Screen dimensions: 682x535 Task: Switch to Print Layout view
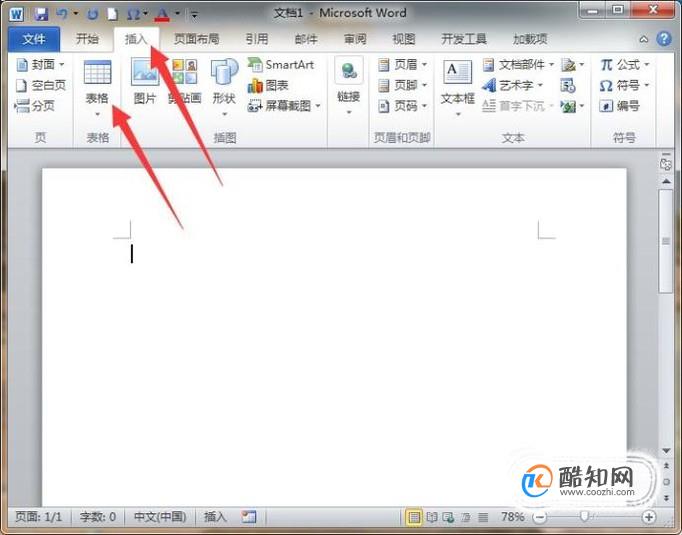coord(414,517)
